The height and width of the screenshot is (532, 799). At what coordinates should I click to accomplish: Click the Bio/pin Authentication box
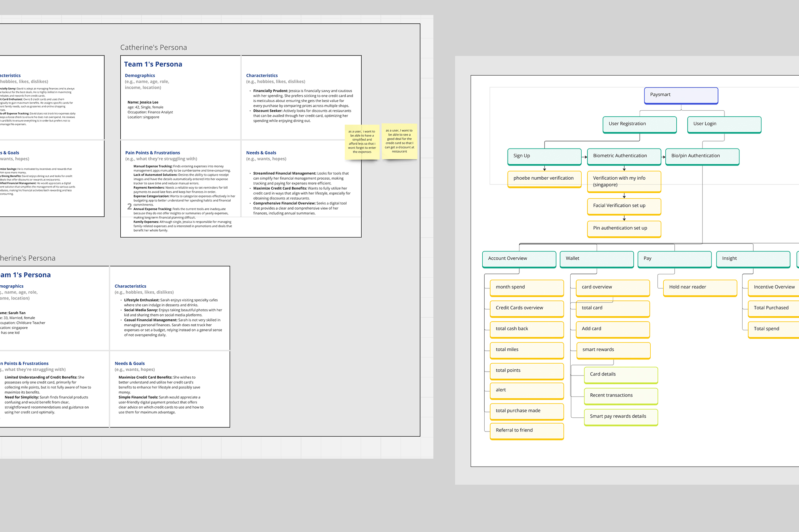[x=702, y=156]
